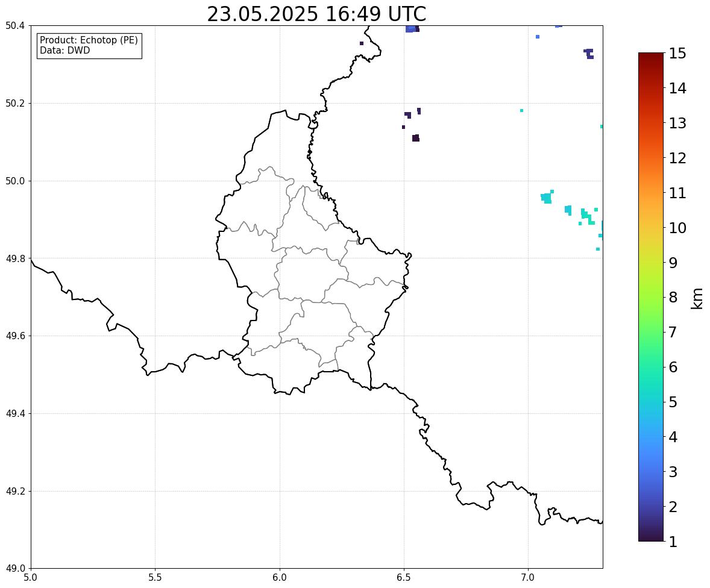The image size is (710, 588).
Task: Click the colorbar tick label "8"
Action: (673, 298)
